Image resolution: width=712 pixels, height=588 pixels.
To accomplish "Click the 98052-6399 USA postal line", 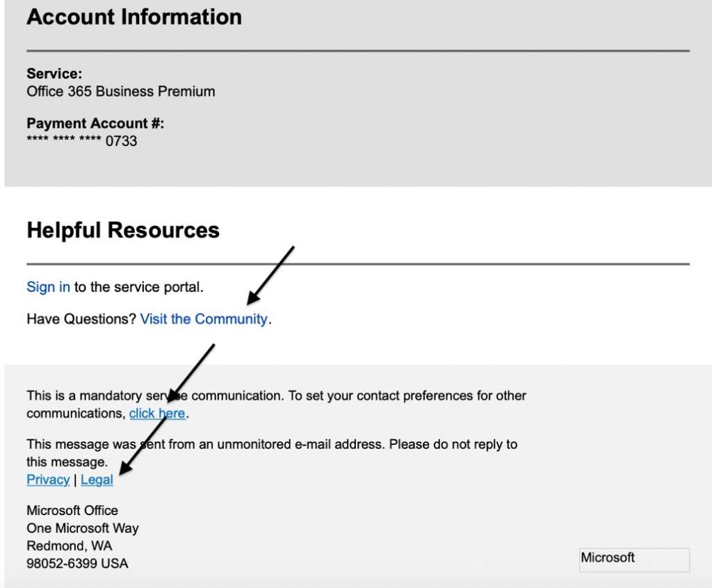I will pyautogui.click(x=77, y=564).
